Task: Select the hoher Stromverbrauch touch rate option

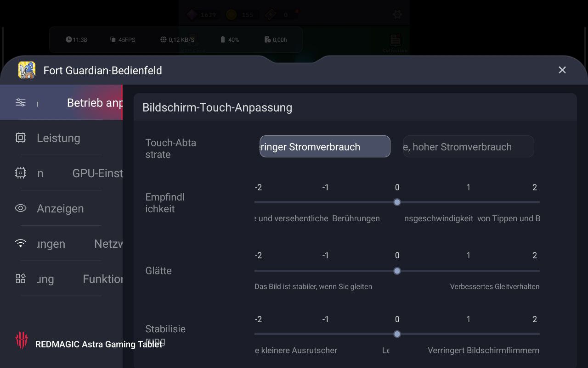Action: [469, 146]
